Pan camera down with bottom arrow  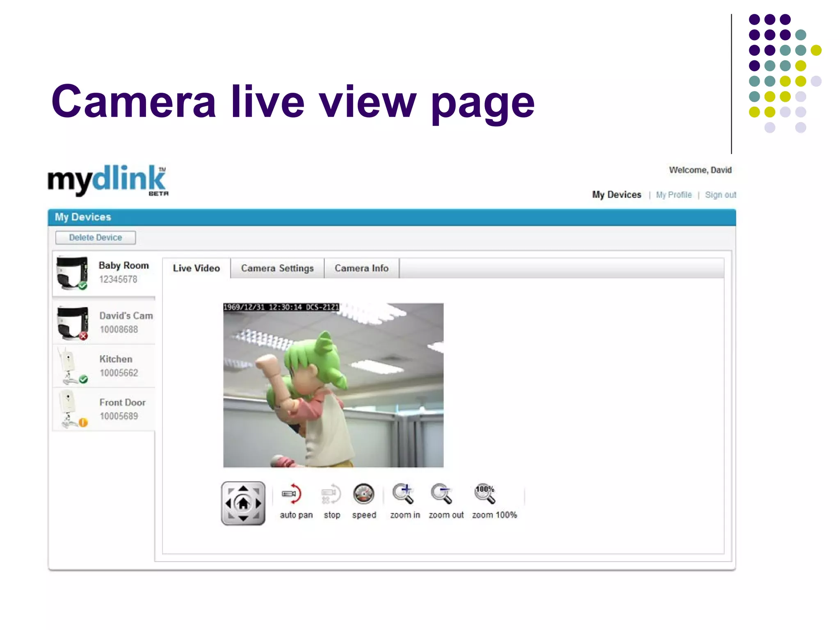pos(243,518)
